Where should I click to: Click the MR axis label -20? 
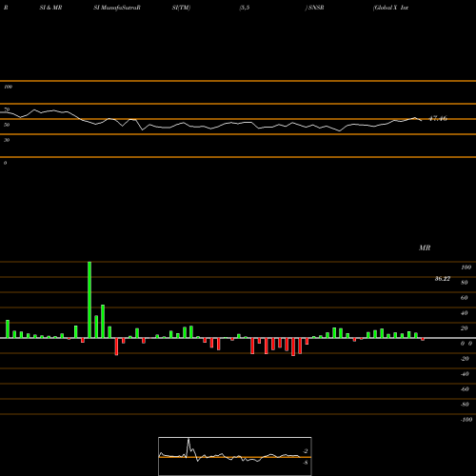coord(465,359)
